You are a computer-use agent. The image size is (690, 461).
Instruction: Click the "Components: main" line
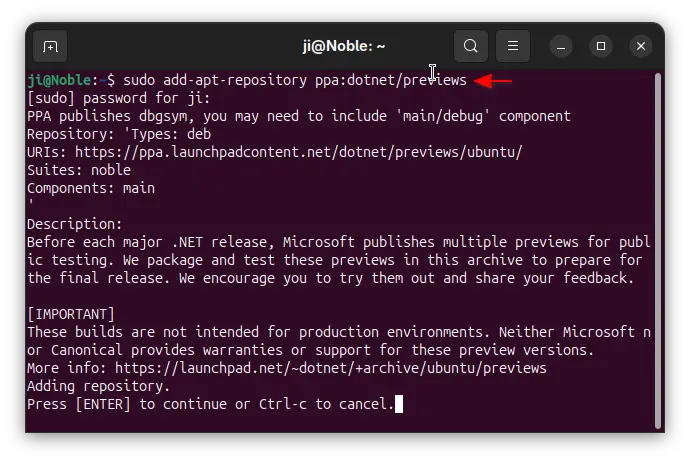tap(91, 188)
